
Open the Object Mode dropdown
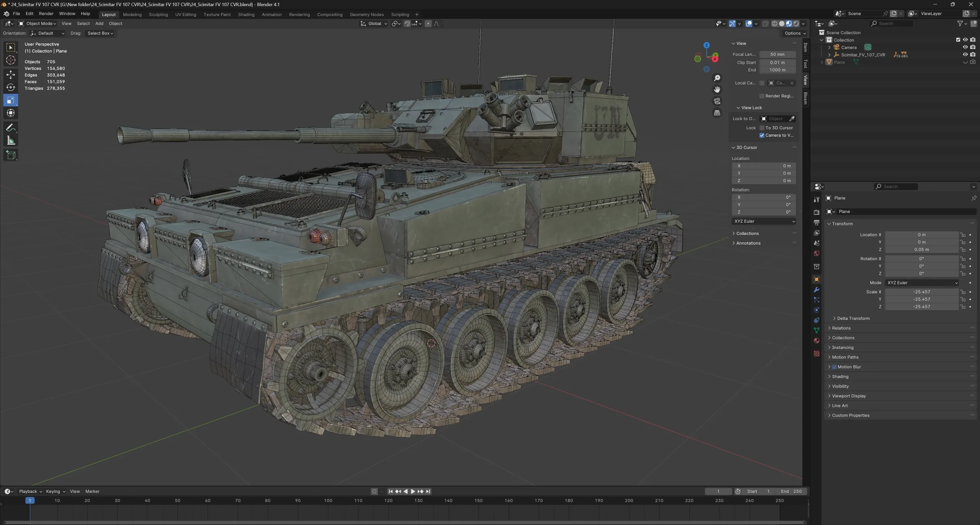[x=37, y=23]
